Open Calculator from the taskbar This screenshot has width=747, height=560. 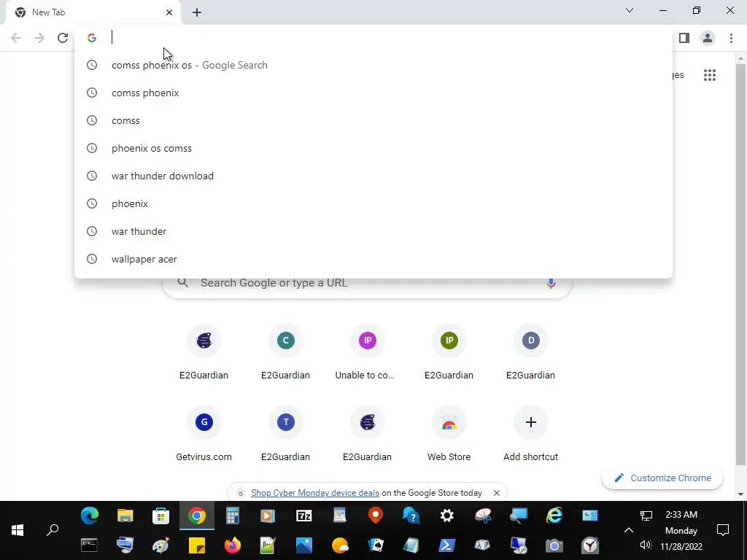coord(233,516)
